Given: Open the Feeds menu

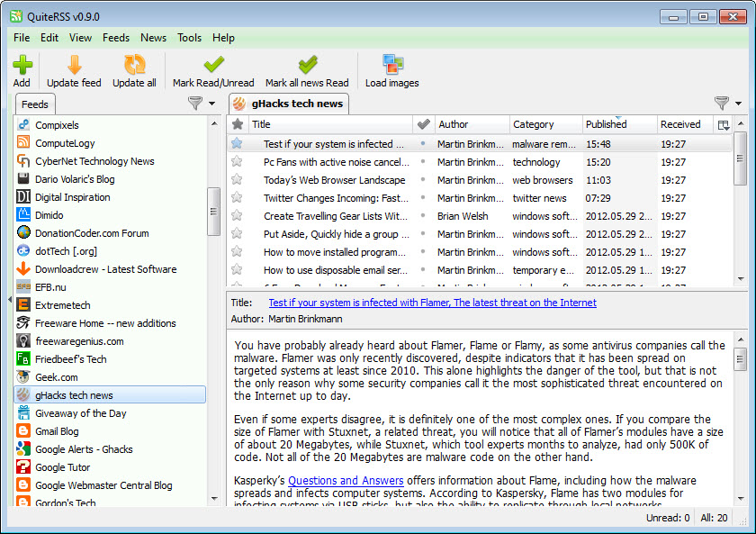Looking at the screenshot, I should tap(116, 38).
